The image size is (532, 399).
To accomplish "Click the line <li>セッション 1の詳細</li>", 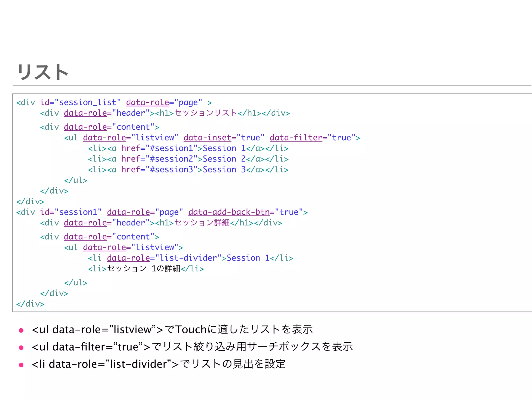I will pyautogui.click(x=146, y=269).
